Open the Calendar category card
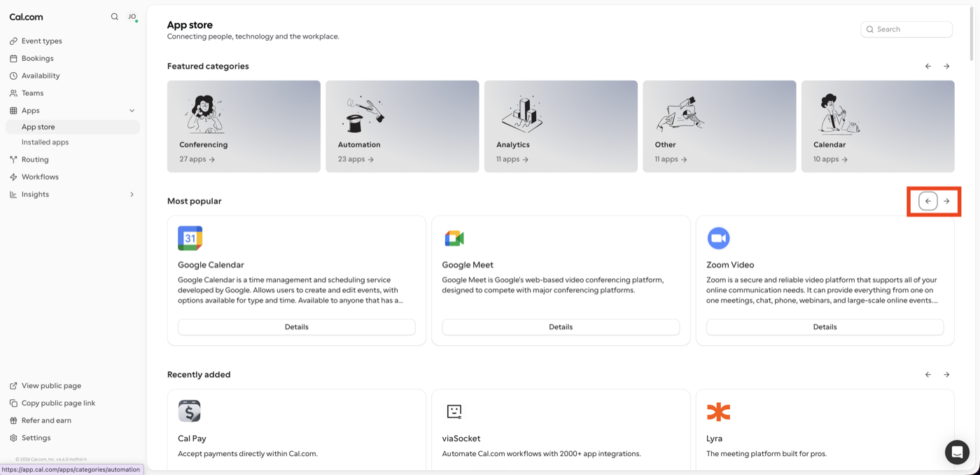980x475 pixels. pyautogui.click(x=878, y=126)
